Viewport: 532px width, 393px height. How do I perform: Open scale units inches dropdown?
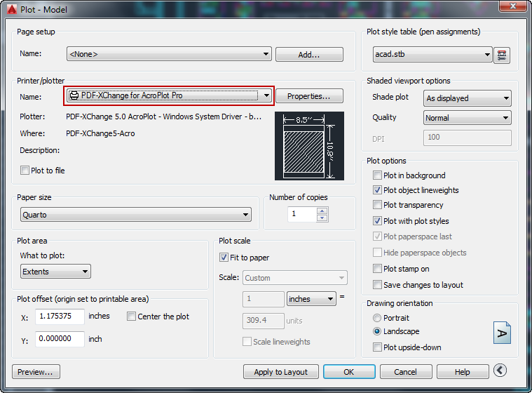(311, 299)
